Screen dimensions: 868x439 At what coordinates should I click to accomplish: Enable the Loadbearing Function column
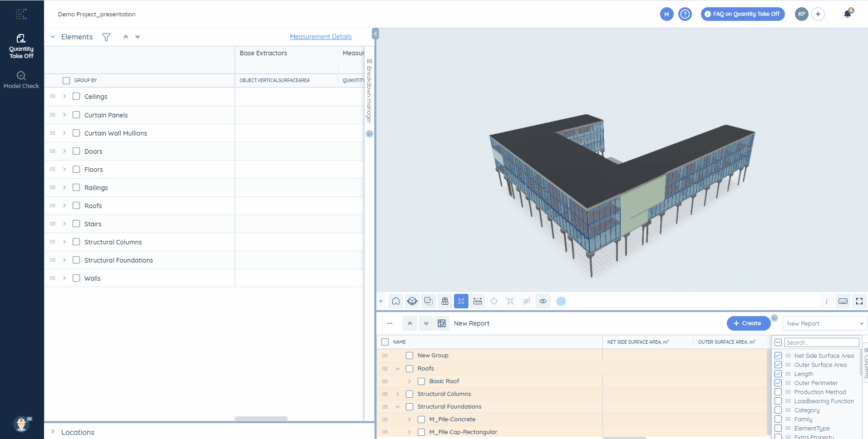point(778,401)
